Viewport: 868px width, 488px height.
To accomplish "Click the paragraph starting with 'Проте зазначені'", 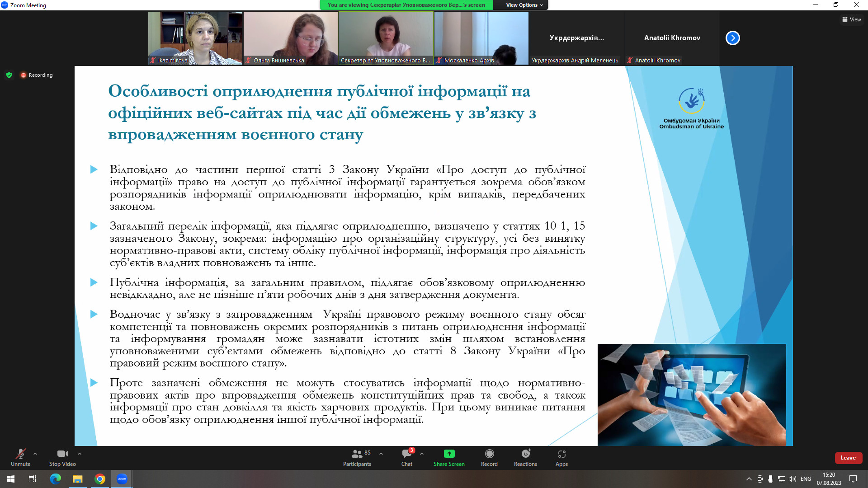I will [x=347, y=401].
